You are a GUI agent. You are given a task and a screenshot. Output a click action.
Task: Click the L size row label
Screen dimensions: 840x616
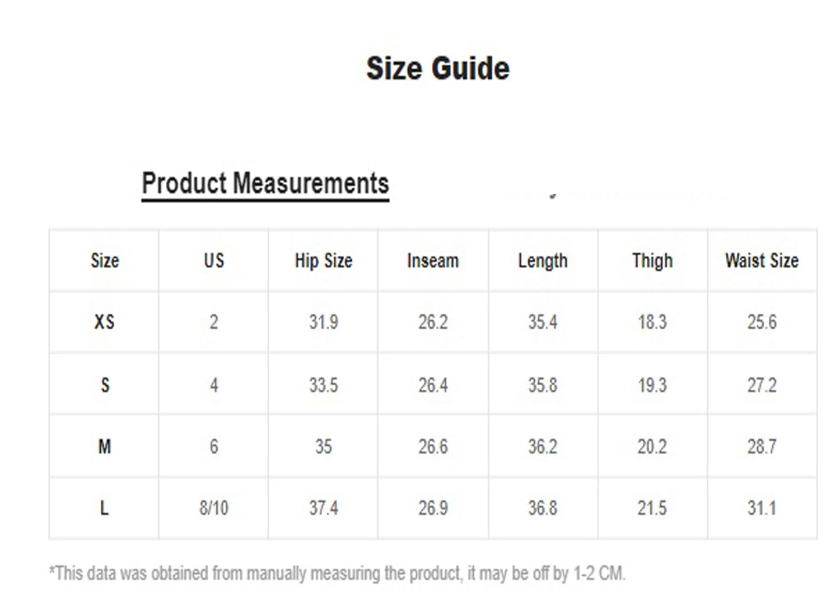pyautogui.click(x=104, y=508)
